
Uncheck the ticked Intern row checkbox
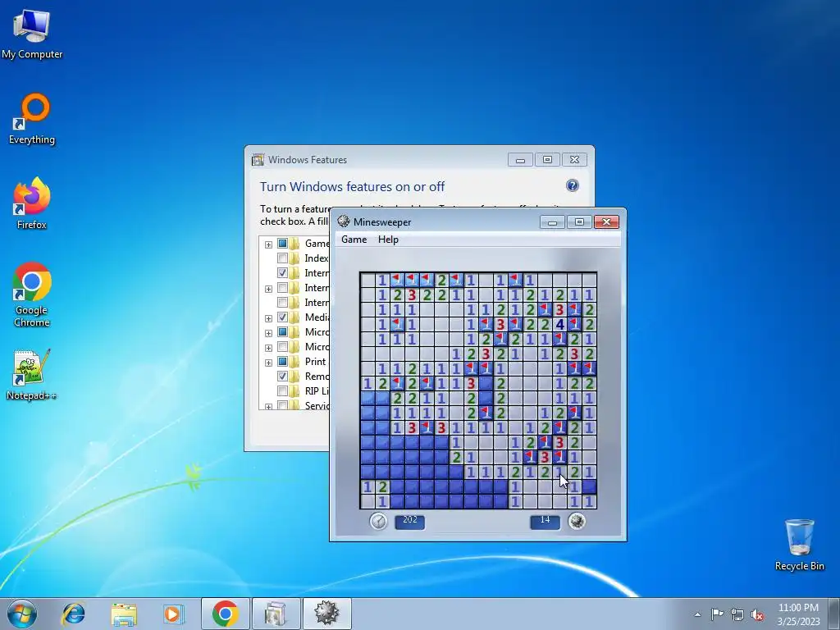point(282,272)
